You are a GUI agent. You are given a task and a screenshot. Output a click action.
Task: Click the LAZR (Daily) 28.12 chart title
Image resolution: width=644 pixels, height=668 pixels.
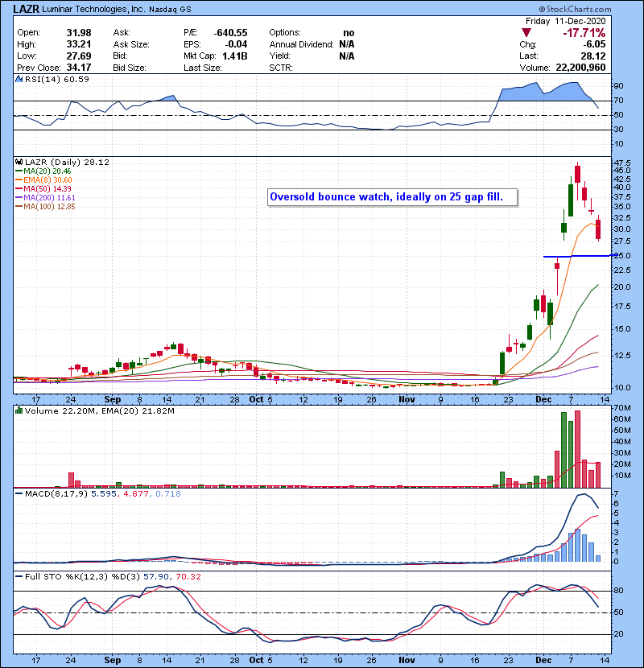pyautogui.click(x=67, y=163)
